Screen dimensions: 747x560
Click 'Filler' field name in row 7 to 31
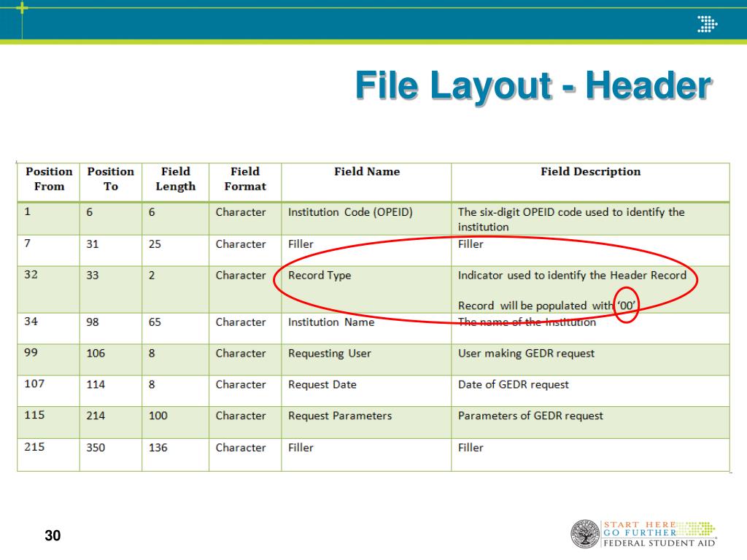tap(301, 245)
